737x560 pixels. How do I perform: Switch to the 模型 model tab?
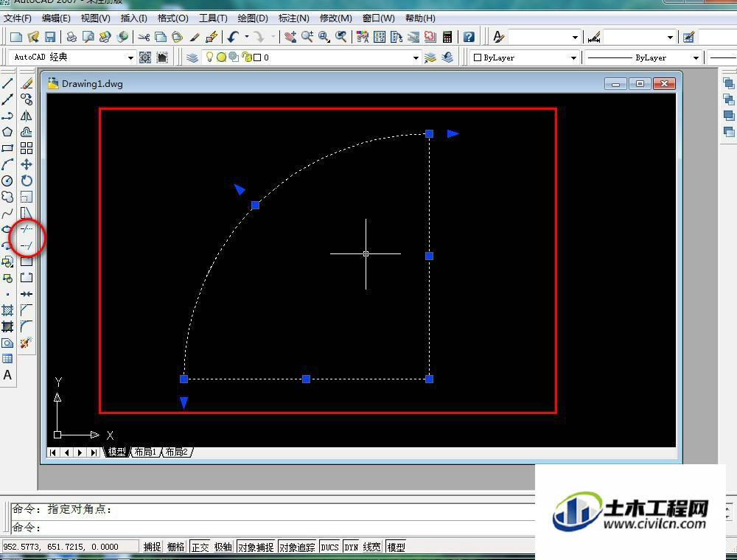click(116, 452)
